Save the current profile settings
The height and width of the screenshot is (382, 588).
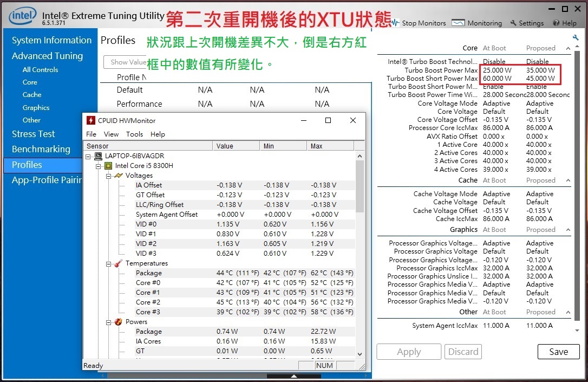(558, 351)
